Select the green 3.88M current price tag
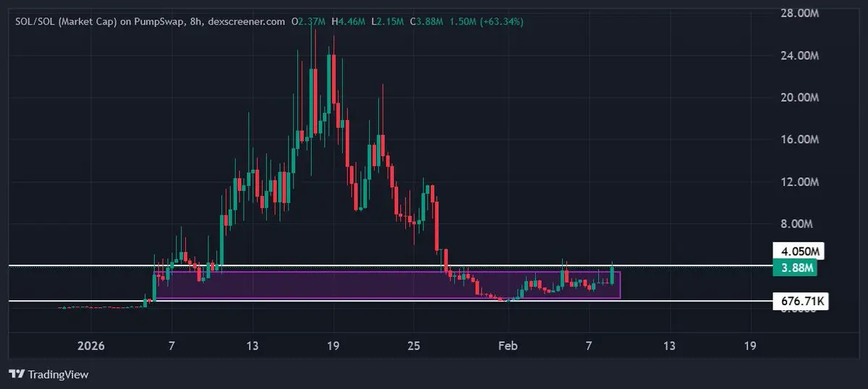 coord(794,268)
